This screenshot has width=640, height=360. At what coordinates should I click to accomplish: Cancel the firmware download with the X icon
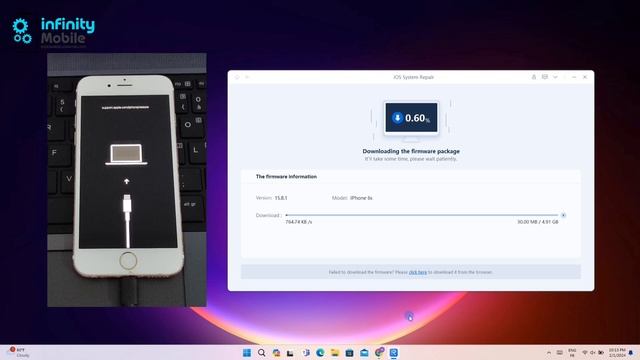tap(563, 215)
